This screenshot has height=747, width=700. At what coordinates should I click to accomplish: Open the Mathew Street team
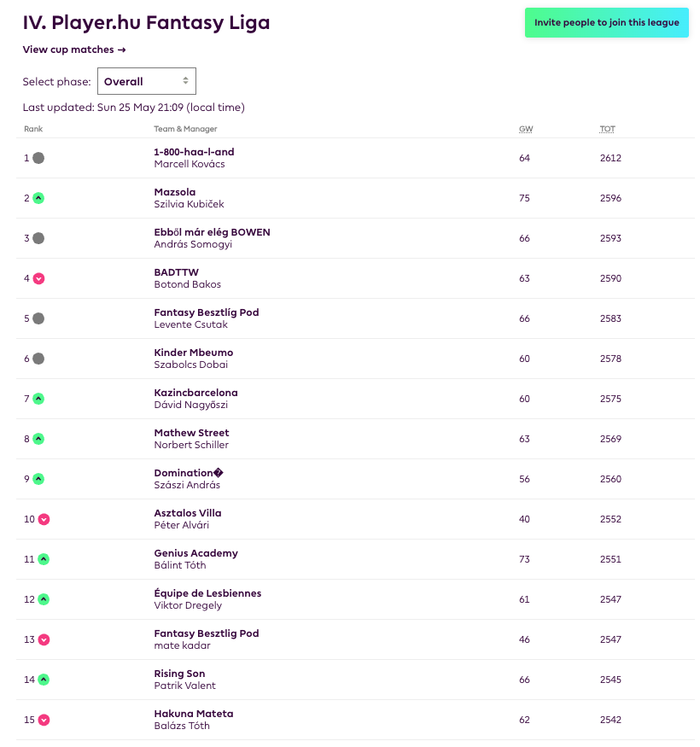point(191,433)
